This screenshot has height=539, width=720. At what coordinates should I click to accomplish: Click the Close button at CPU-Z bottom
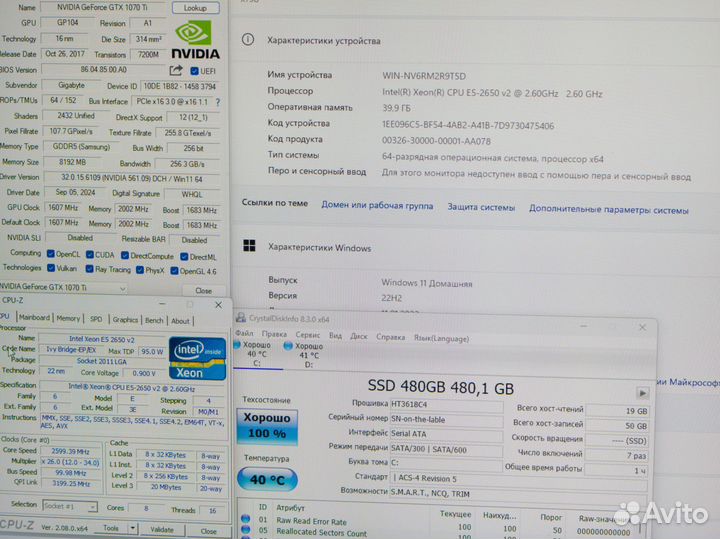(208, 531)
